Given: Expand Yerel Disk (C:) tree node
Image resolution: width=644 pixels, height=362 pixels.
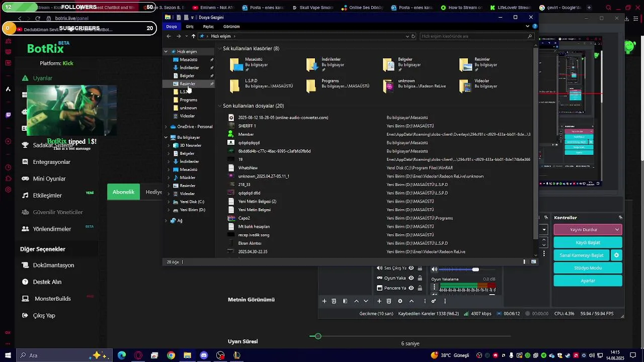Looking at the screenshot, I should point(169,202).
